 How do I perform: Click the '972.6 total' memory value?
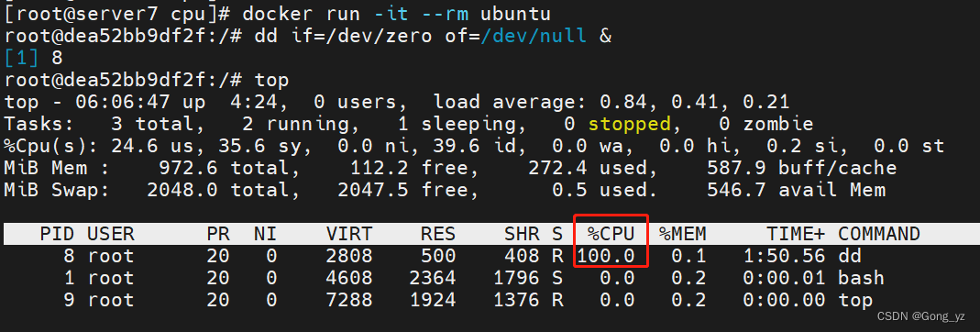pos(224,168)
